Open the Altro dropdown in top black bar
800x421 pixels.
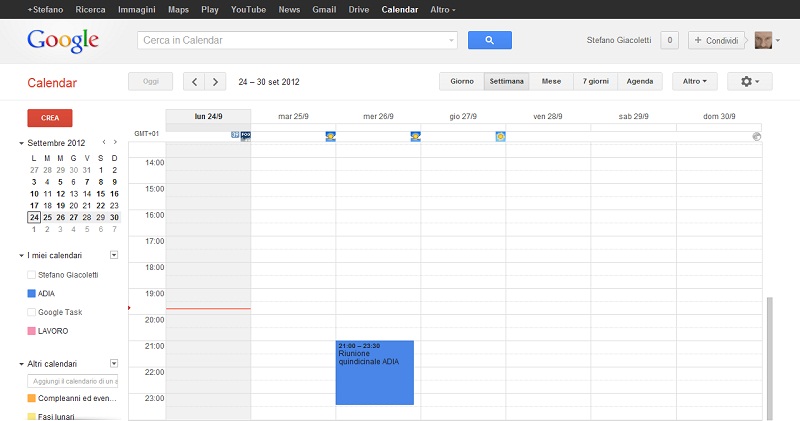pos(442,9)
